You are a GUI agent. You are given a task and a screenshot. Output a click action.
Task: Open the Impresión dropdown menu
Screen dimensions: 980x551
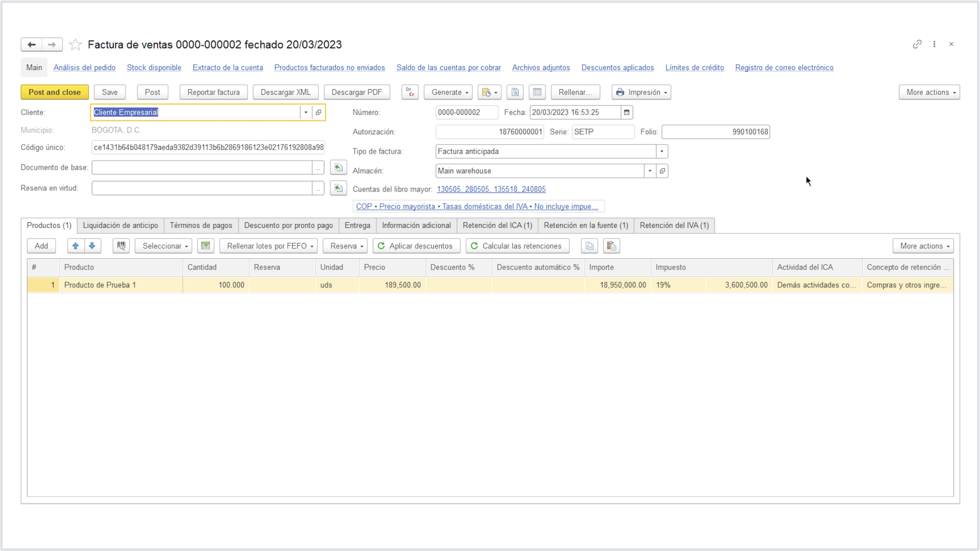(641, 92)
